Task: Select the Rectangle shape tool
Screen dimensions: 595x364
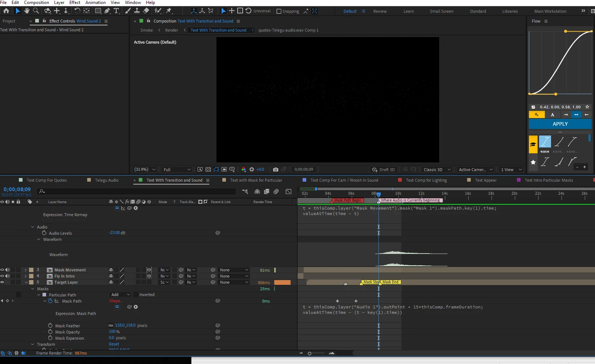Action: (98, 11)
